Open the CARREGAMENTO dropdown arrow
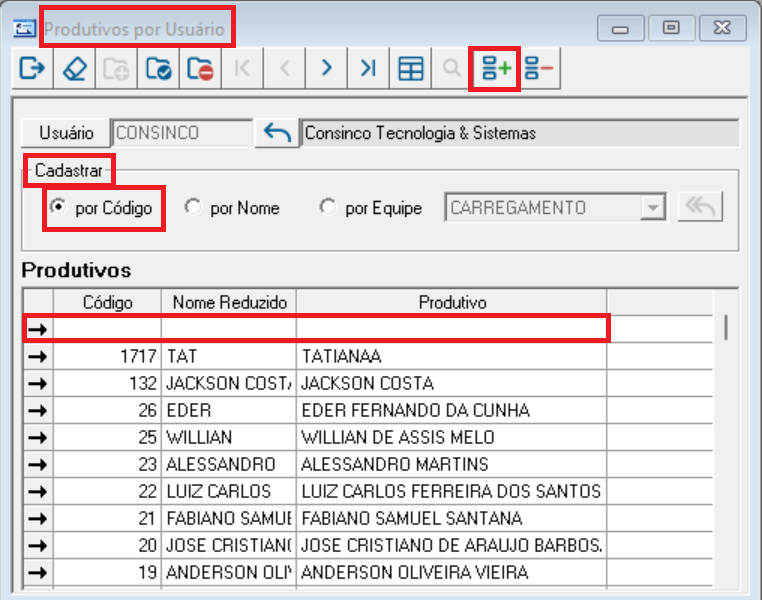 (x=653, y=208)
